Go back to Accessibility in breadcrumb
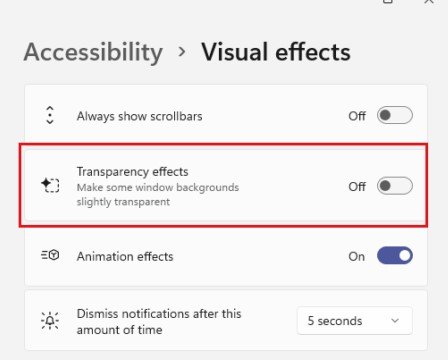The height and width of the screenshot is (360, 448). [93, 53]
